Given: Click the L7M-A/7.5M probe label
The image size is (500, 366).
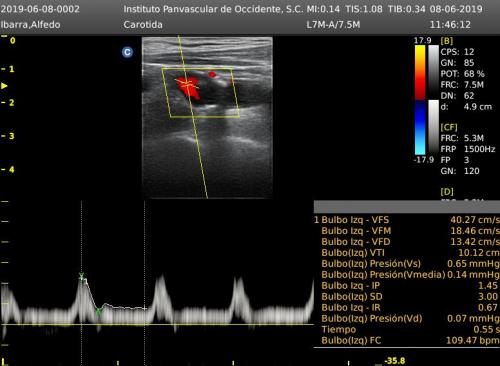Looking at the screenshot, I should pyautogui.click(x=333, y=25).
